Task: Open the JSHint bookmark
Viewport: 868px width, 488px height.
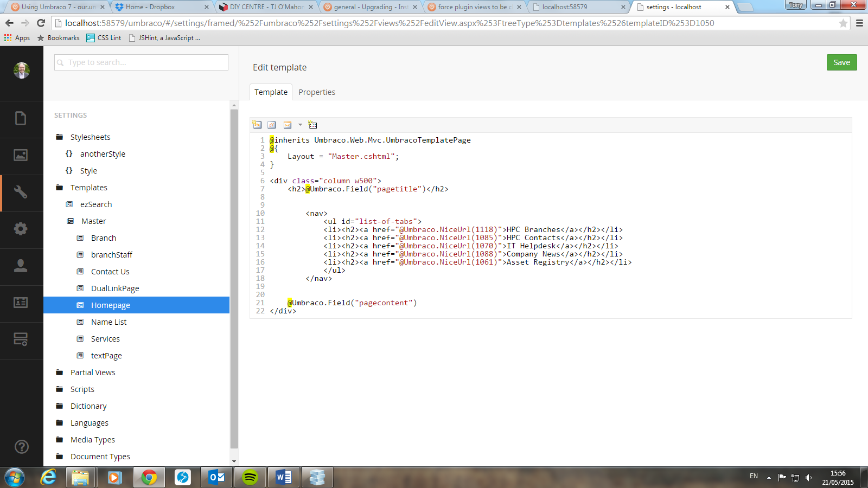Action: pos(164,38)
